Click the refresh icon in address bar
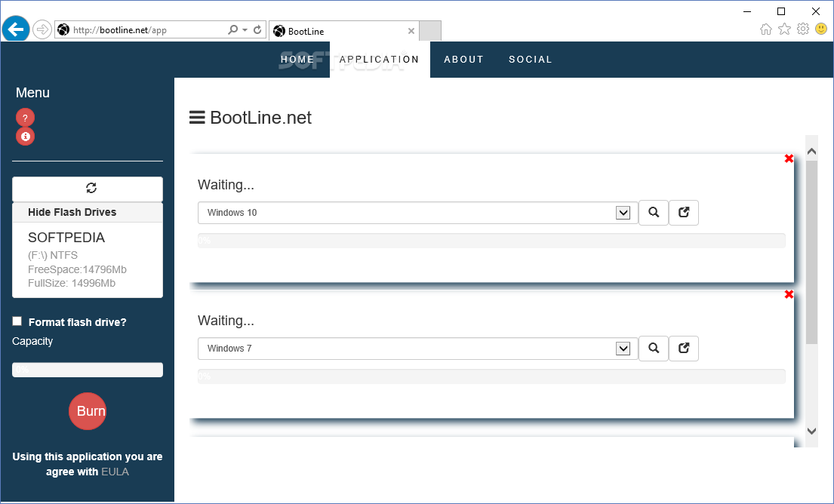Viewport: 834px width, 504px height. pyautogui.click(x=257, y=29)
